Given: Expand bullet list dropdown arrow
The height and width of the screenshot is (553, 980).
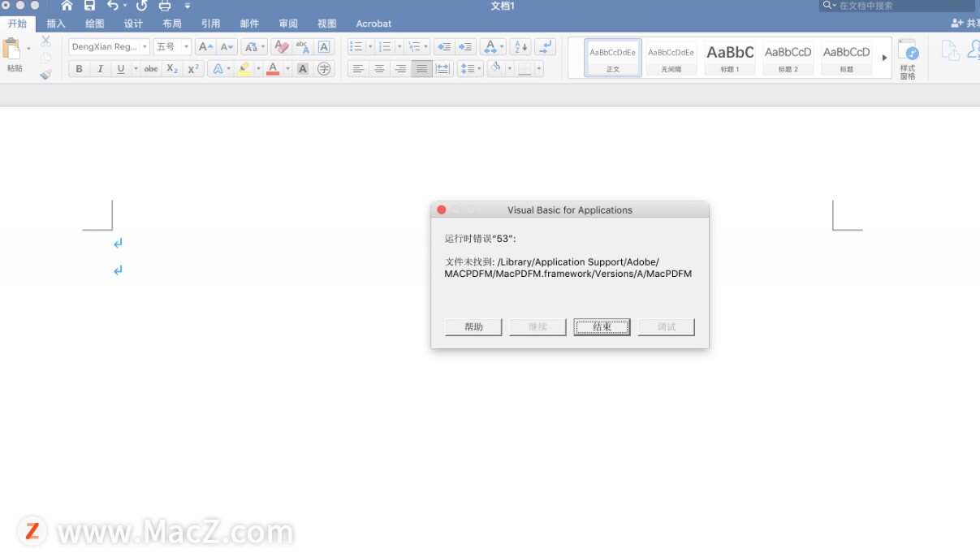Looking at the screenshot, I should coord(370,47).
